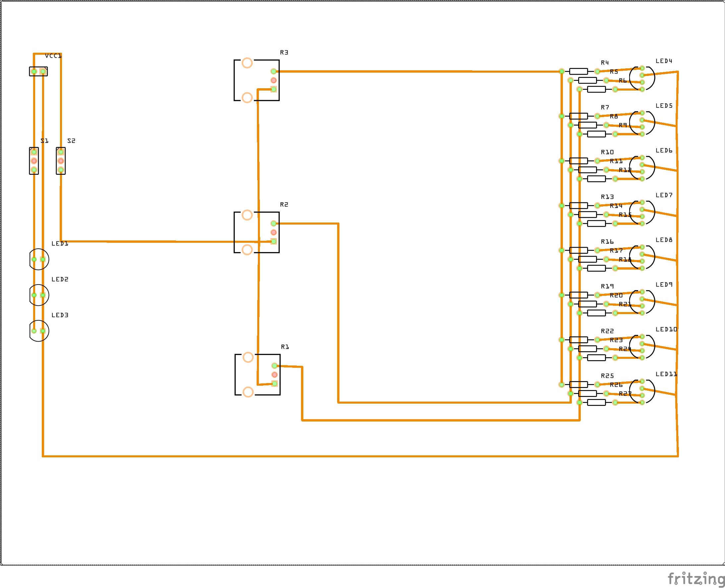Click the R4 resistor body
The image size is (725, 588).
pos(578,71)
